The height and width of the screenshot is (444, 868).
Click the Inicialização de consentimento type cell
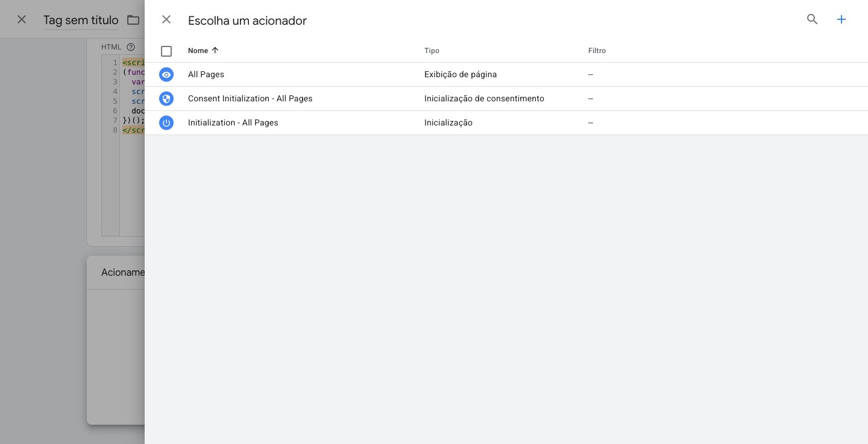coord(484,98)
